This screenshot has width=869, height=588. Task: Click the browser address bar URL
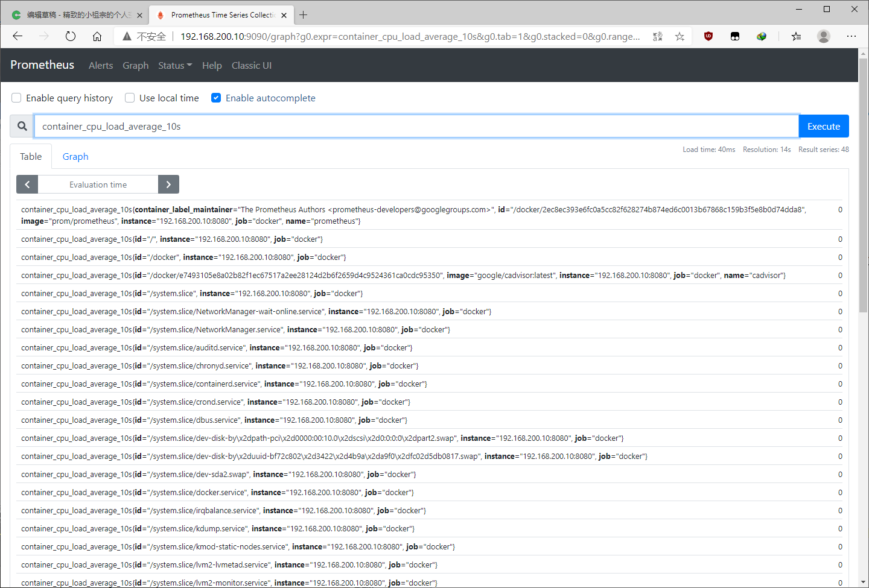410,36
